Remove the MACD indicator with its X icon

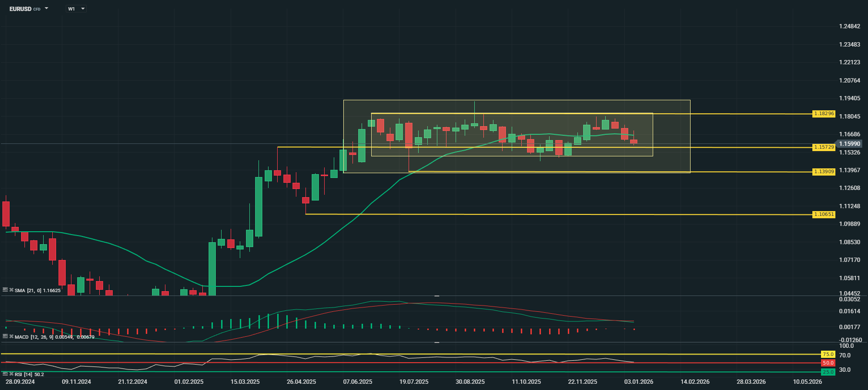pyautogui.click(x=12, y=336)
